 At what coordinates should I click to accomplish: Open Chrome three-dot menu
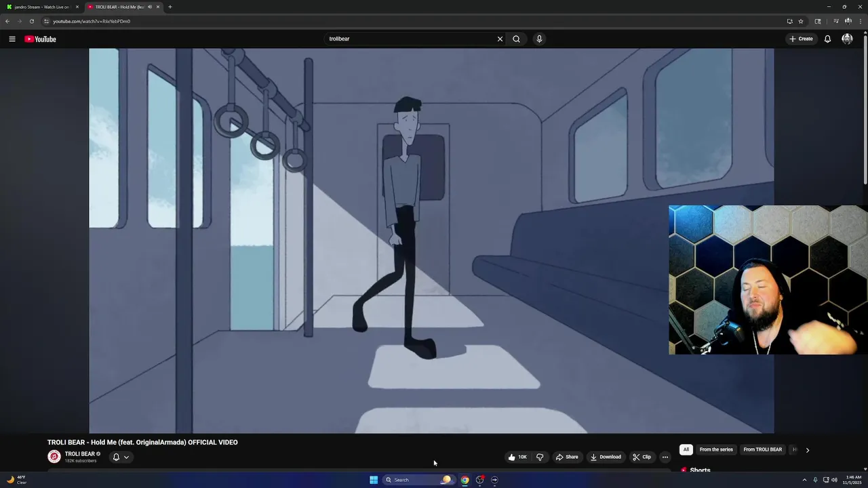pos(860,21)
